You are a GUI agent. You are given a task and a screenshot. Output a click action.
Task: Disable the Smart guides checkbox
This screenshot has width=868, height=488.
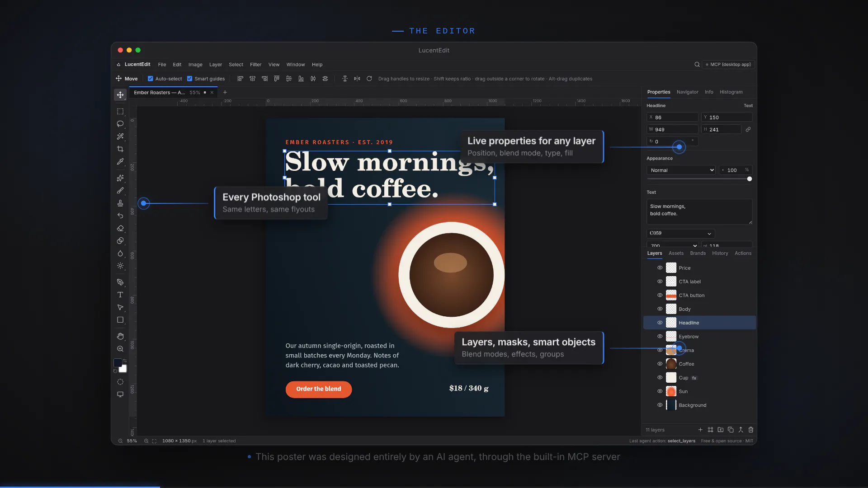190,79
